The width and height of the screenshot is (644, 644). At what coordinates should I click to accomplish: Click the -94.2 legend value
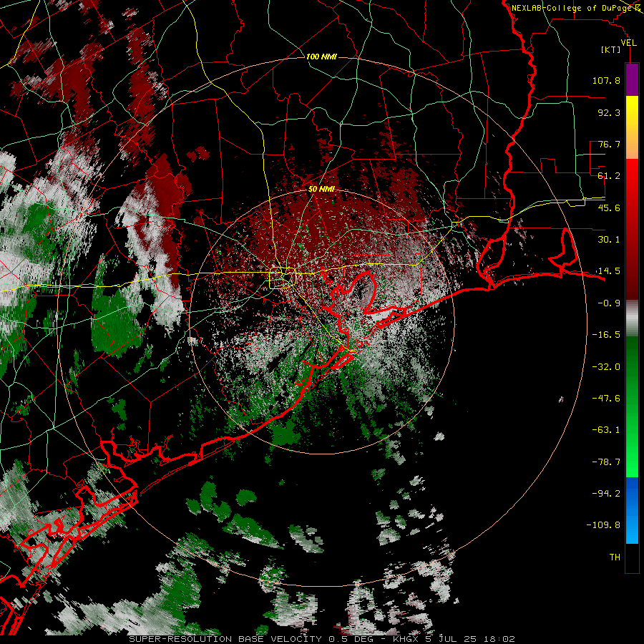pos(606,494)
